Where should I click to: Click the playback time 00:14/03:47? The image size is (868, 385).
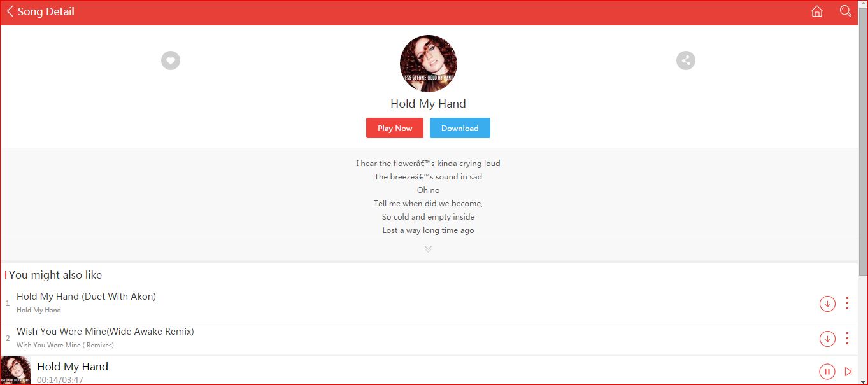60,380
